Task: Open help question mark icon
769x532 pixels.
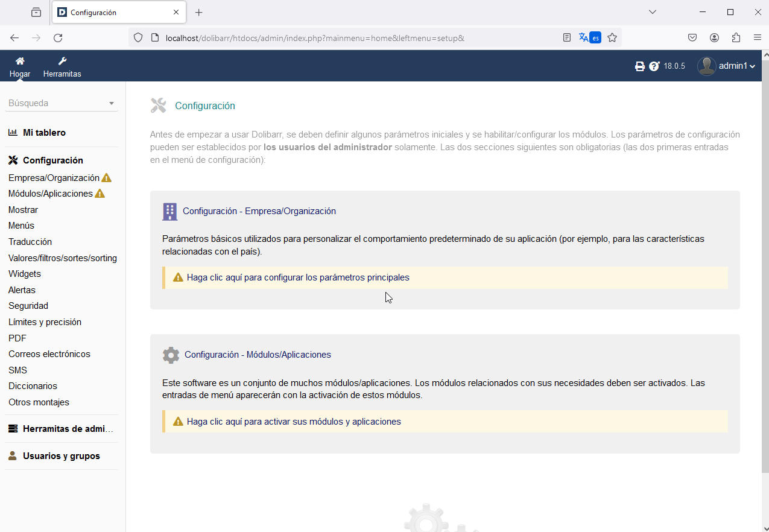Action: (x=654, y=66)
